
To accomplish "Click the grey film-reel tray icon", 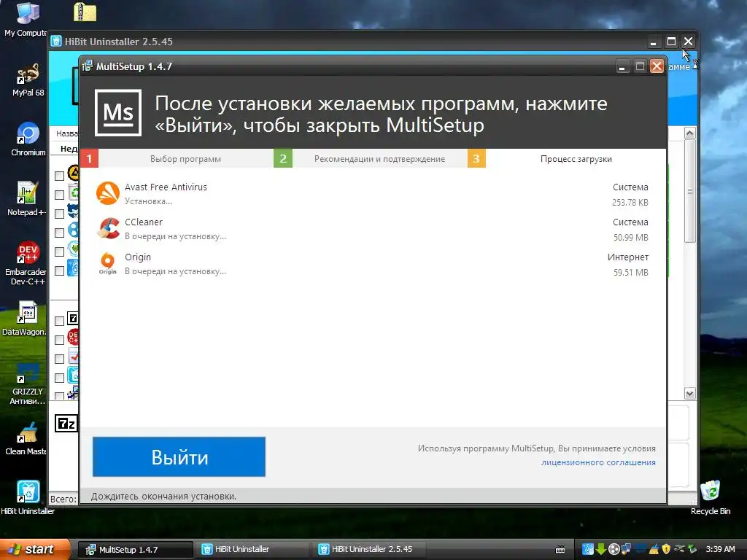I will [614, 549].
